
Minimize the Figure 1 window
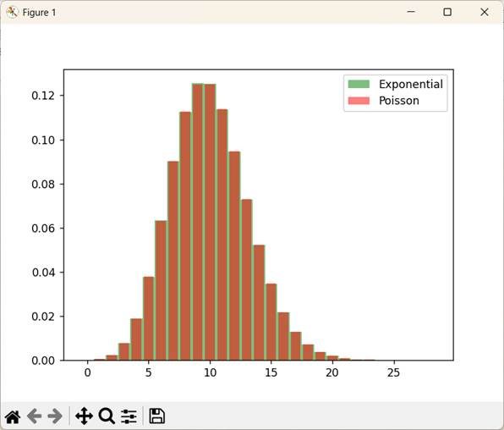pyautogui.click(x=411, y=12)
